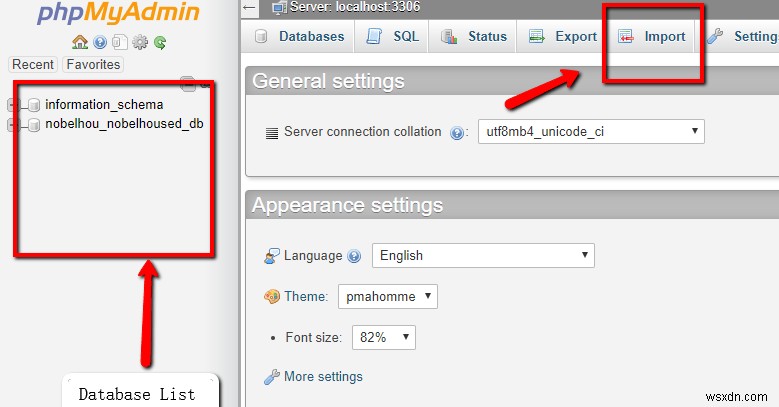The height and width of the screenshot is (407, 779).
Task: Click the documentation copy icon in sidebar
Action: coord(120,42)
